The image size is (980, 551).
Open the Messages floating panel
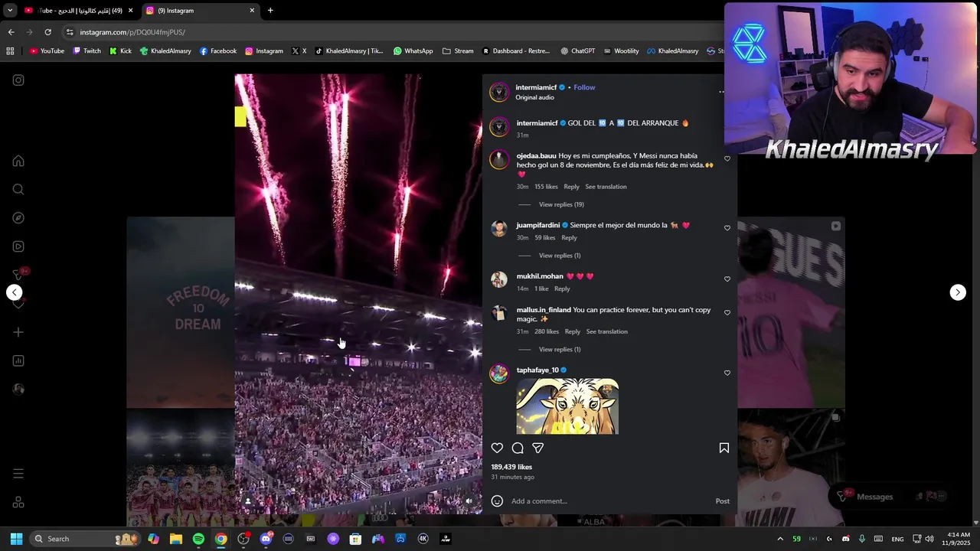click(890, 497)
